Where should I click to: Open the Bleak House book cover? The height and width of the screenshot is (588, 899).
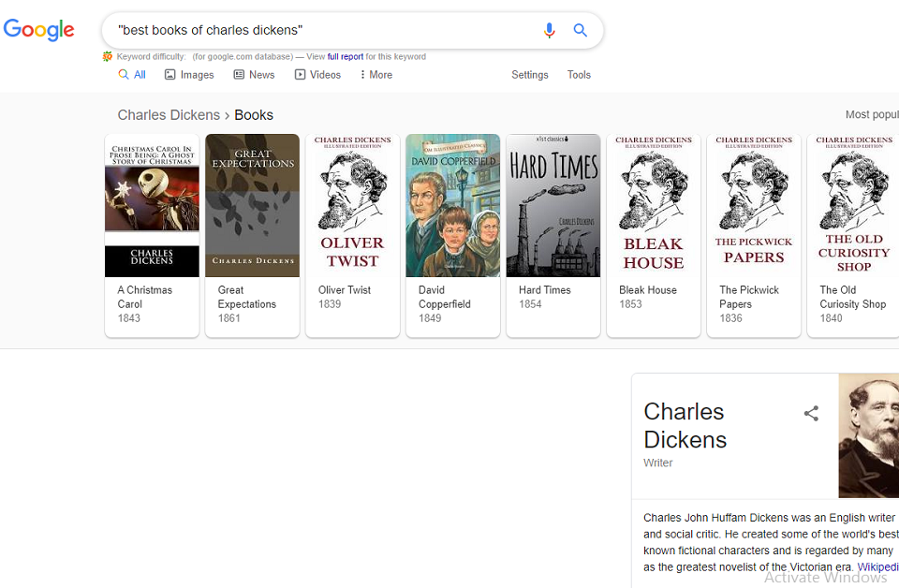click(654, 205)
